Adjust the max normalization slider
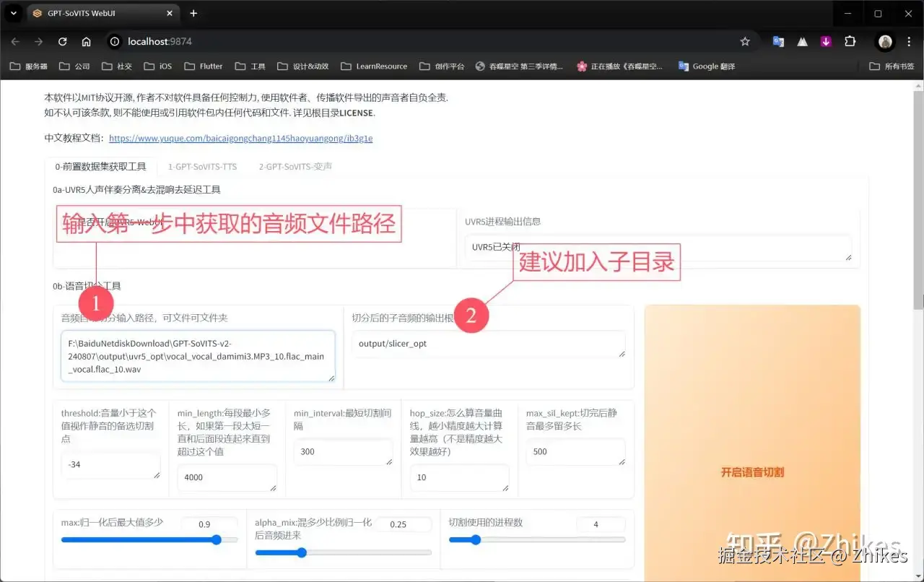The width and height of the screenshot is (924, 582). coord(149,539)
